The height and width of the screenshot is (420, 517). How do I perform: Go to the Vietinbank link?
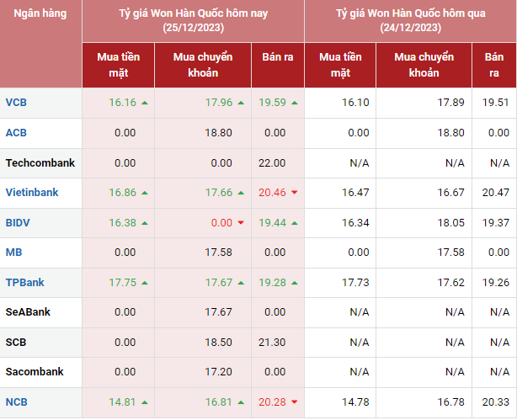32,193
